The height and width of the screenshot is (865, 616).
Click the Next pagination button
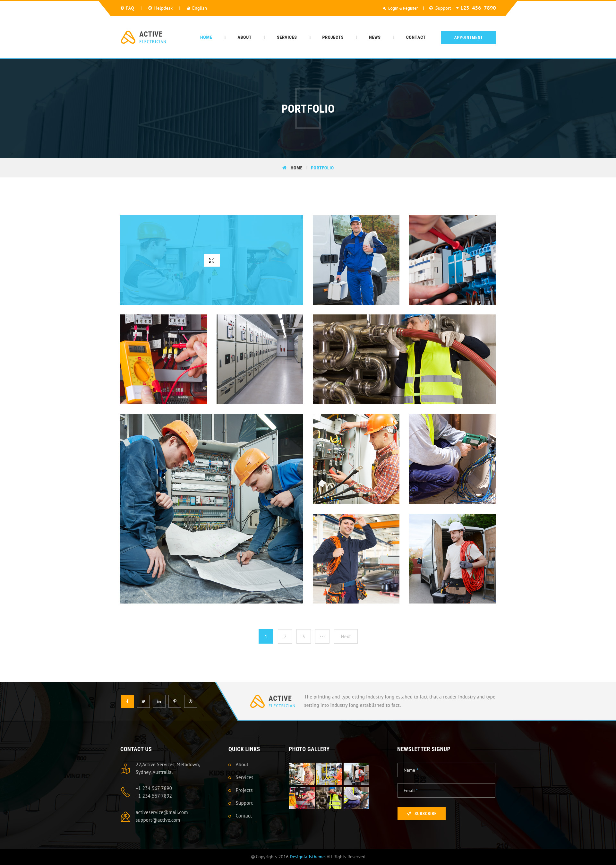click(345, 636)
